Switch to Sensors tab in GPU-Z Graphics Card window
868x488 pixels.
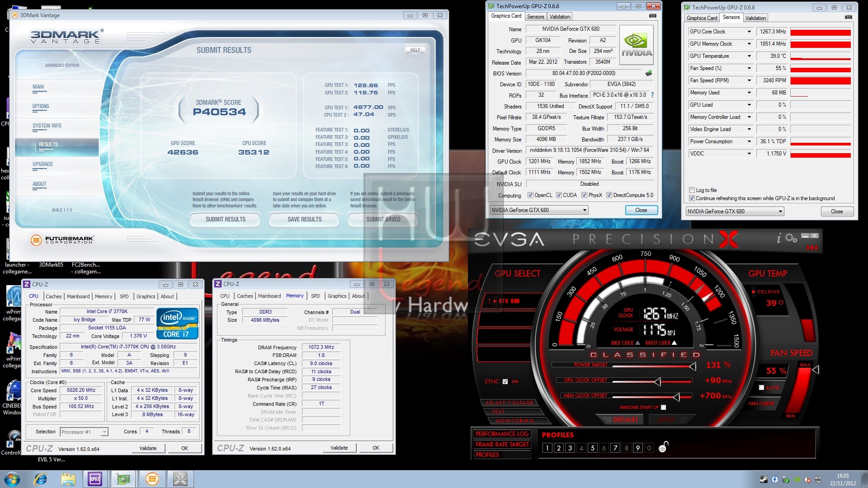[535, 17]
